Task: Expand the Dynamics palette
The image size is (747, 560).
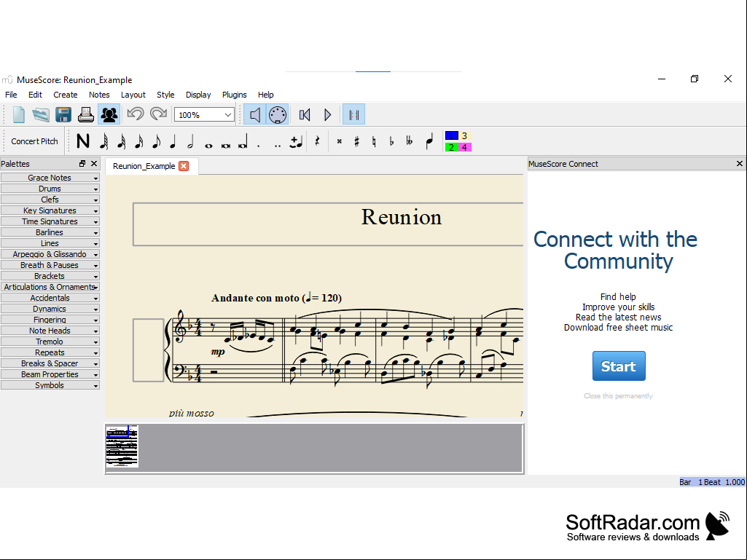Action: pyautogui.click(x=50, y=309)
